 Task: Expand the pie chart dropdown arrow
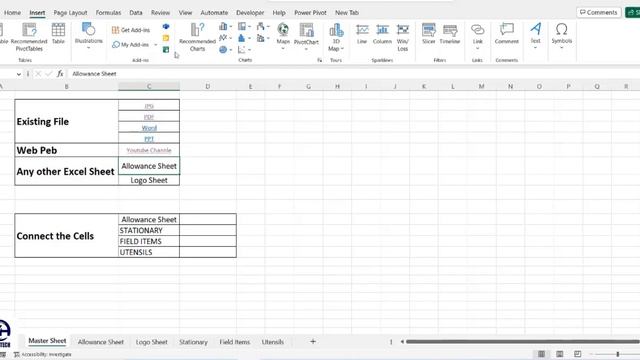231,50
